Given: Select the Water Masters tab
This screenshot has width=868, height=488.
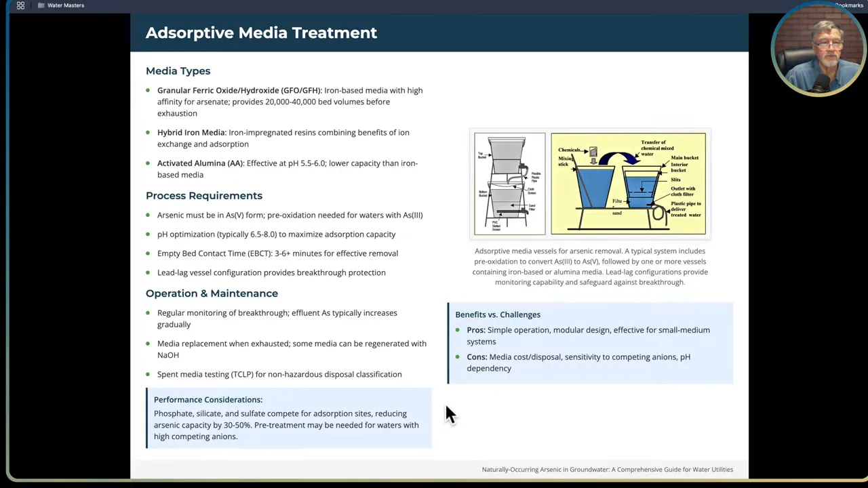Looking at the screenshot, I should 65,5.
